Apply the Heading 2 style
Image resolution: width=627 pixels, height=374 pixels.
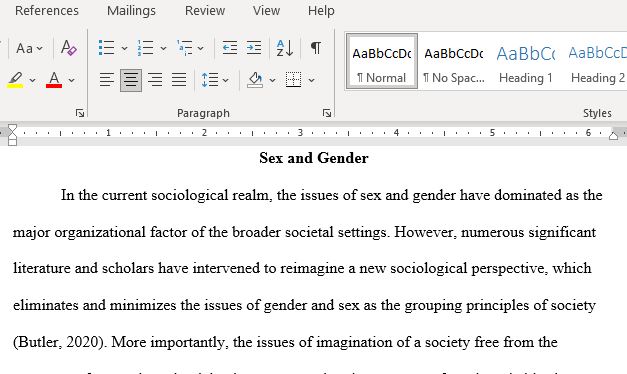(x=597, y=61)
